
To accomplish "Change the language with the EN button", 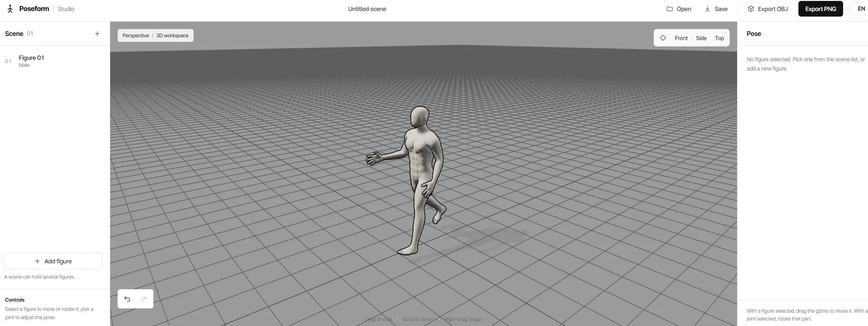I will (860, 9).
